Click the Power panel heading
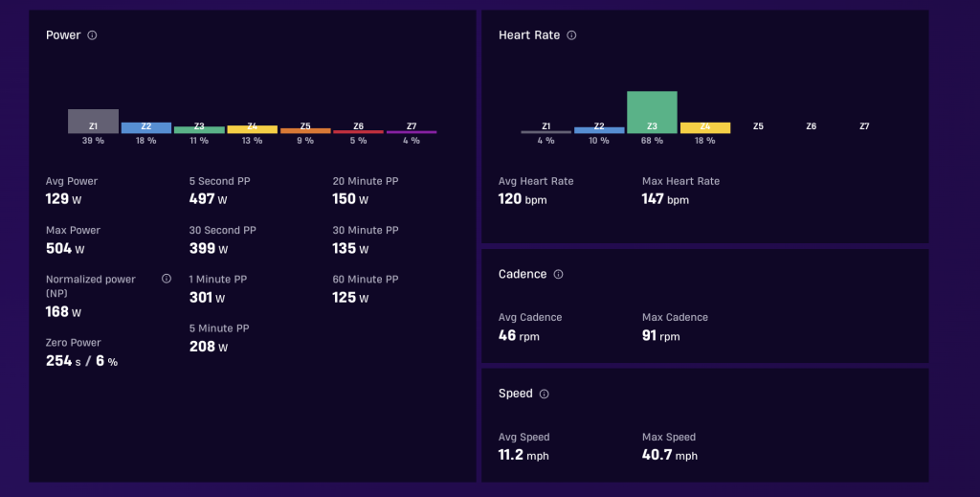The image size is (980, 497). coord(63,35)
